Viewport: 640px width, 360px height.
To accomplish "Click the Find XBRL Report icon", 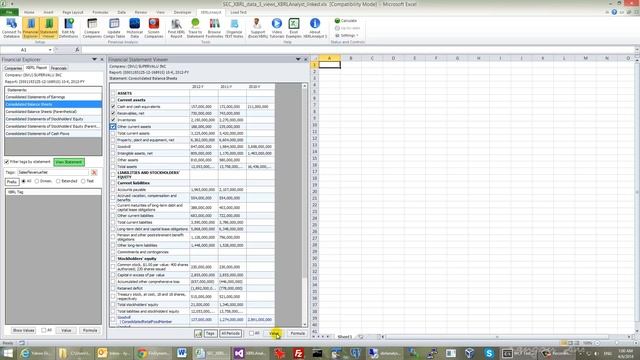I will coord(176,28).
